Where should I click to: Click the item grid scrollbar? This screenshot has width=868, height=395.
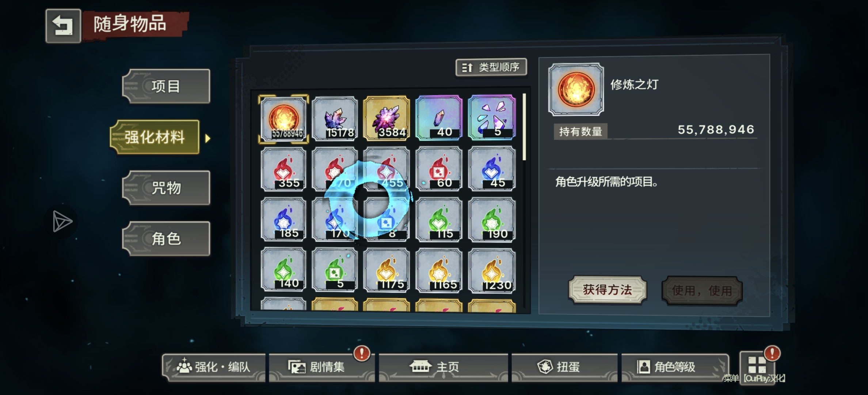point(525,127)
